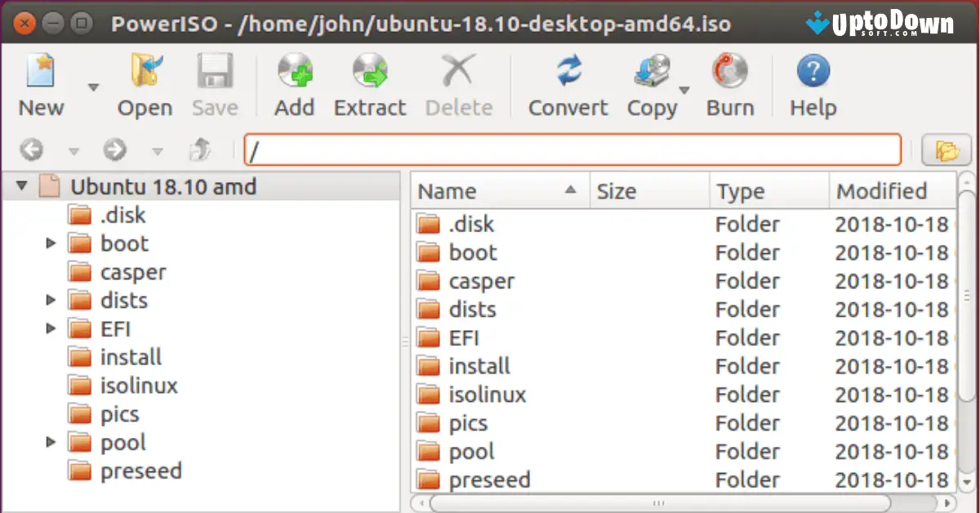Open the dropdown next to the New button
This screenshot has width=980, height=513.
[92, 85]
